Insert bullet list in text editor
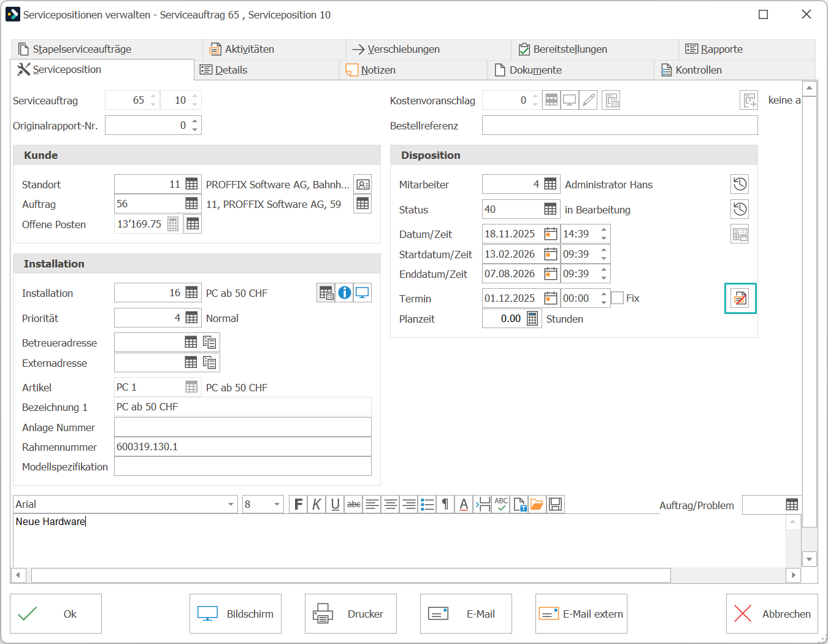 pyautogui.click(x=427, y=504)
